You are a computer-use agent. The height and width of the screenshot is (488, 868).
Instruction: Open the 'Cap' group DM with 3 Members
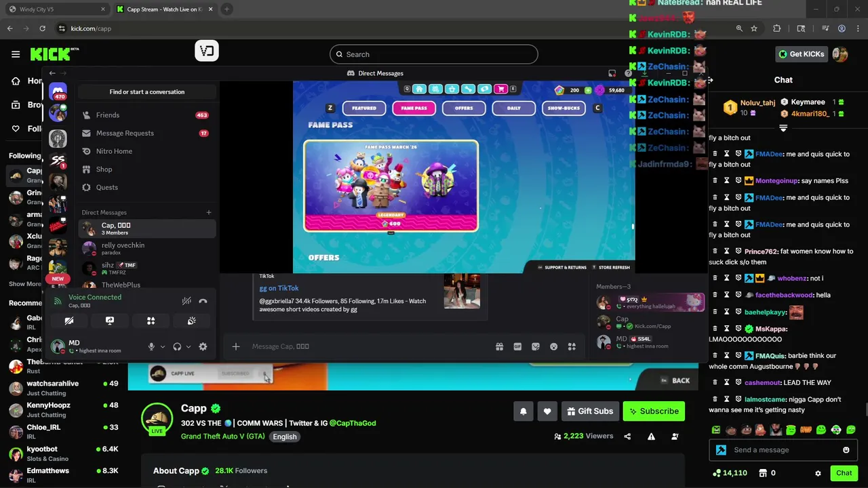click(x=146, y=228)
